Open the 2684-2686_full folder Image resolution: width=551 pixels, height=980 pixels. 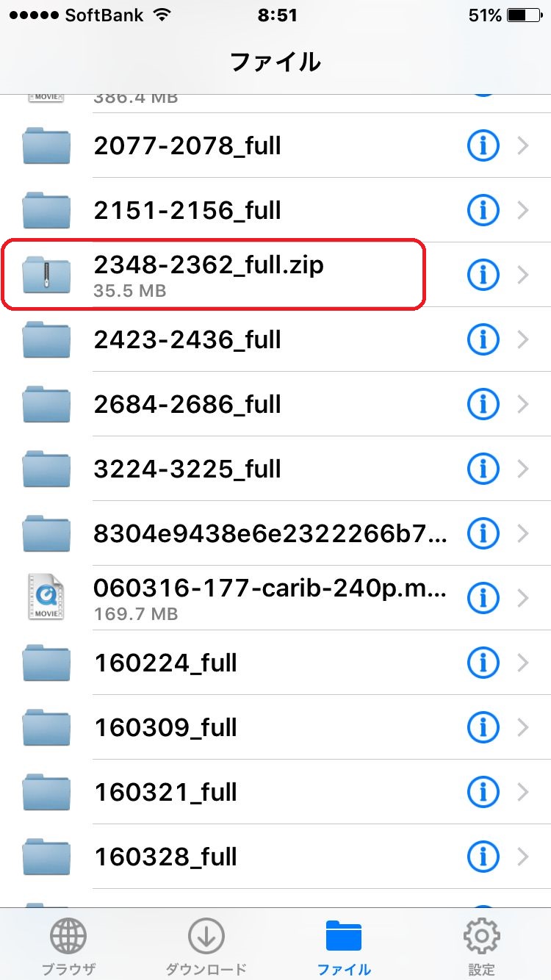(275, 405)
